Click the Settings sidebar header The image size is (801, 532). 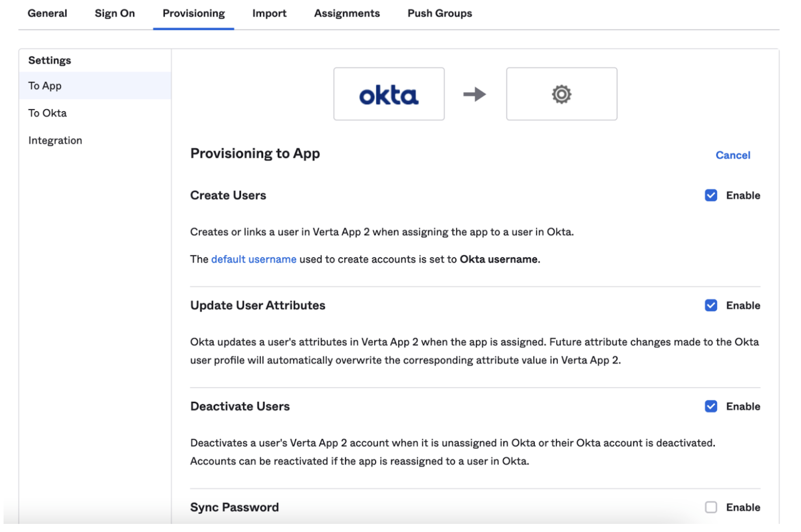pyautogui.click(x=50, y=61)
